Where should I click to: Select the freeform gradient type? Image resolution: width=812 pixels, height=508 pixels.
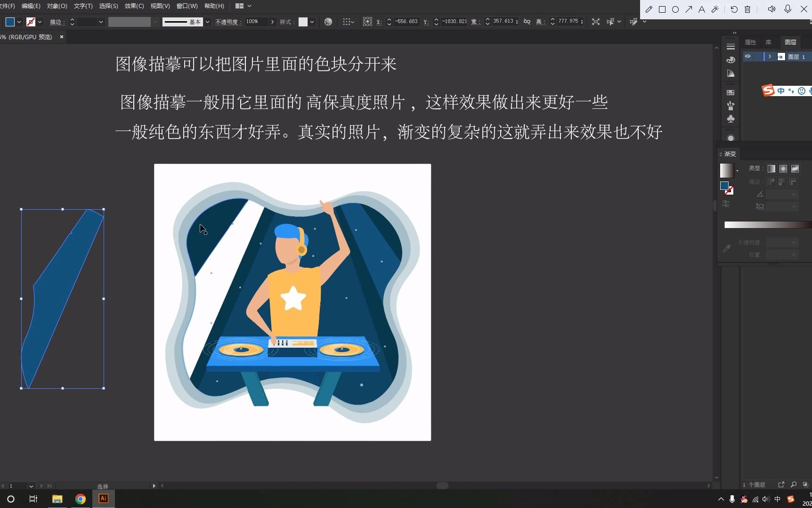795,169
